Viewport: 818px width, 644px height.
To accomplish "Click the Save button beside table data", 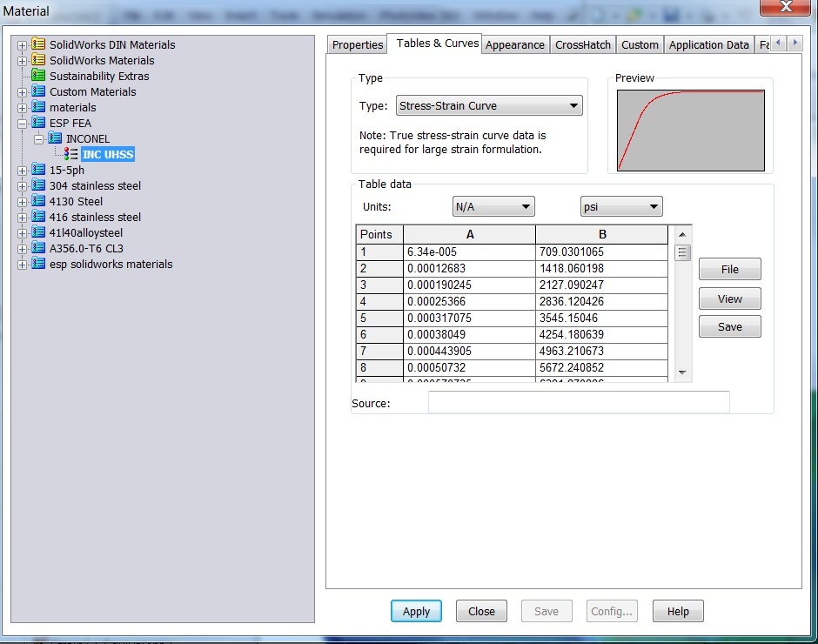I will pyautogui.click(x=729, y=326).
